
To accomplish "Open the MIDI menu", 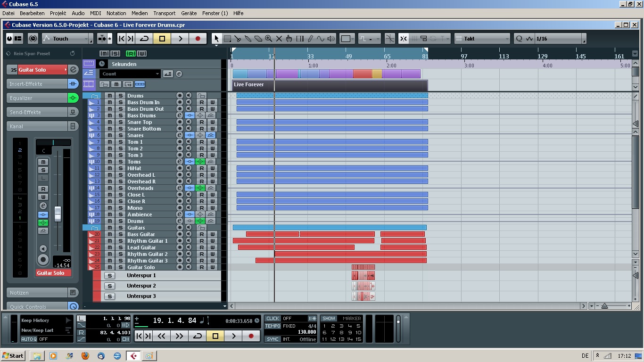I will (95, 13).
